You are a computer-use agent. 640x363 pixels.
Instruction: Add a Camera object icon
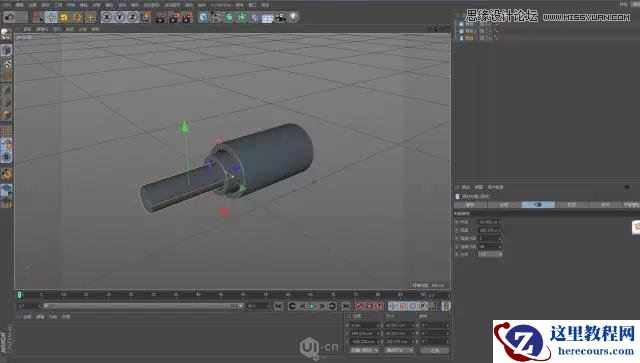click(x=280, y=17)
